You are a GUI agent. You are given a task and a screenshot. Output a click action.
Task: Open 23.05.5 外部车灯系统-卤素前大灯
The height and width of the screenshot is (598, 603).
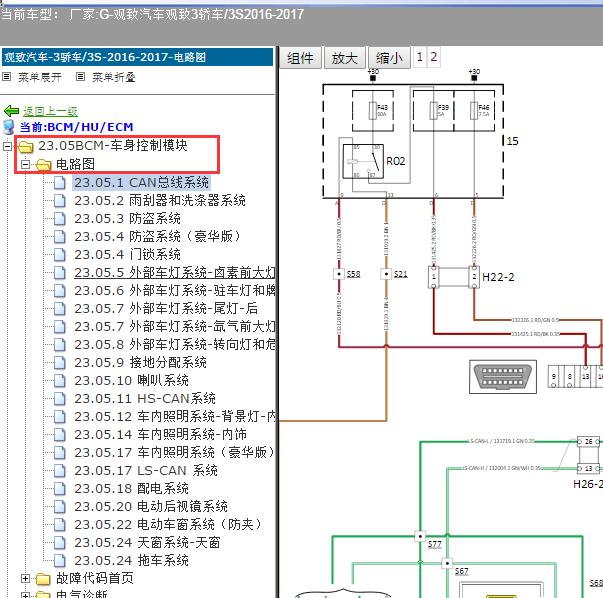coord(175,273)
